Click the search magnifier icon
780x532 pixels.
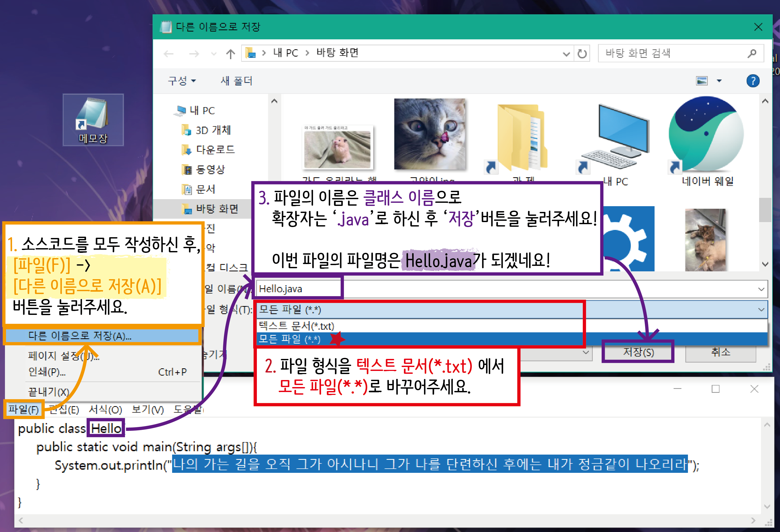[x=752, y=53]
